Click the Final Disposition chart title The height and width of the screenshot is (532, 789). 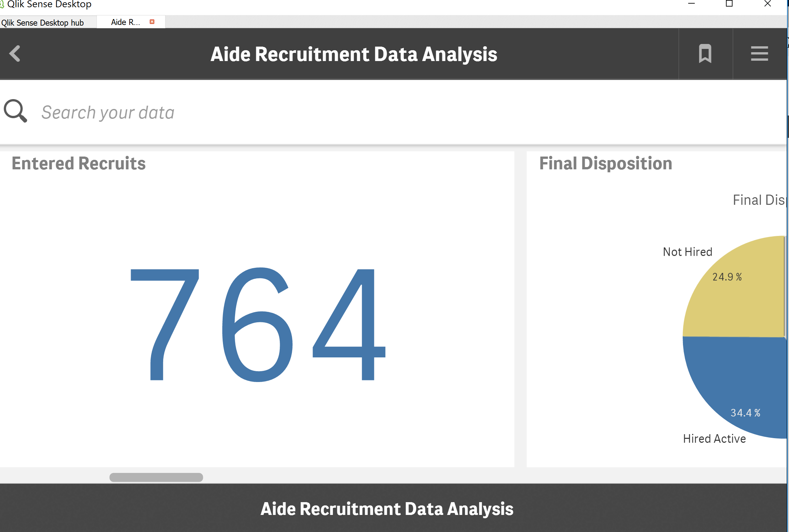point(605,163)
